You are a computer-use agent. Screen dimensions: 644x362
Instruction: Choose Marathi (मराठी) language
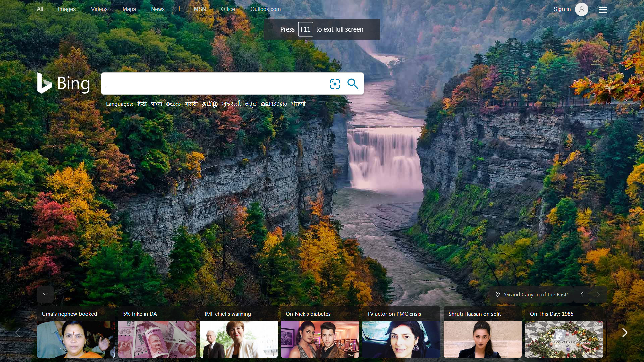click(191, 104)
